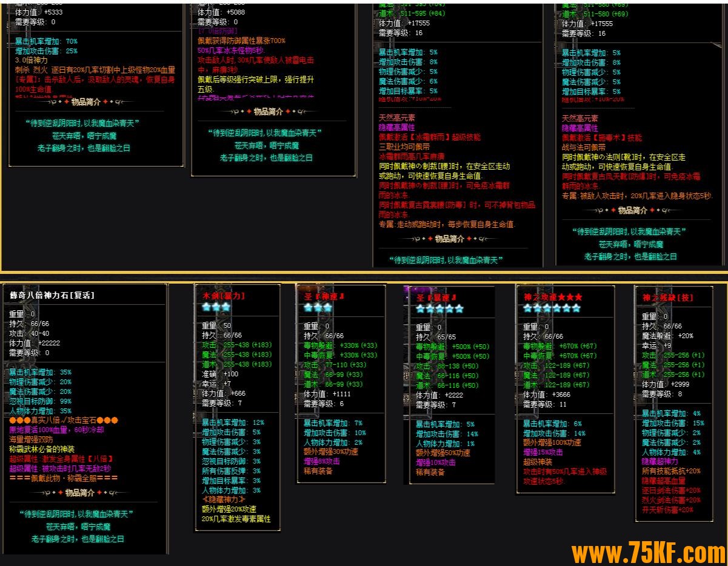The height and width of the screenshot is (566, 728).
Task: Click the line 三职业均可佩带
Action: click(404, 147)
